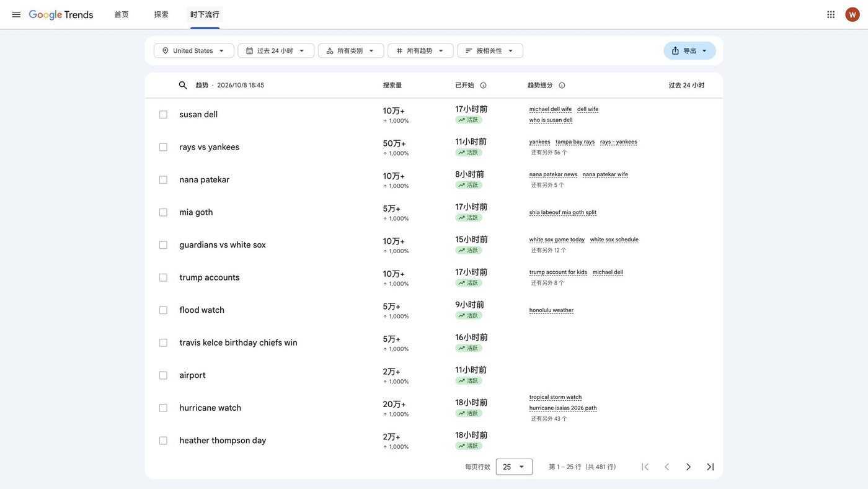Open the W account avatar
Screen dimensions: 868x489
[852, 14]
